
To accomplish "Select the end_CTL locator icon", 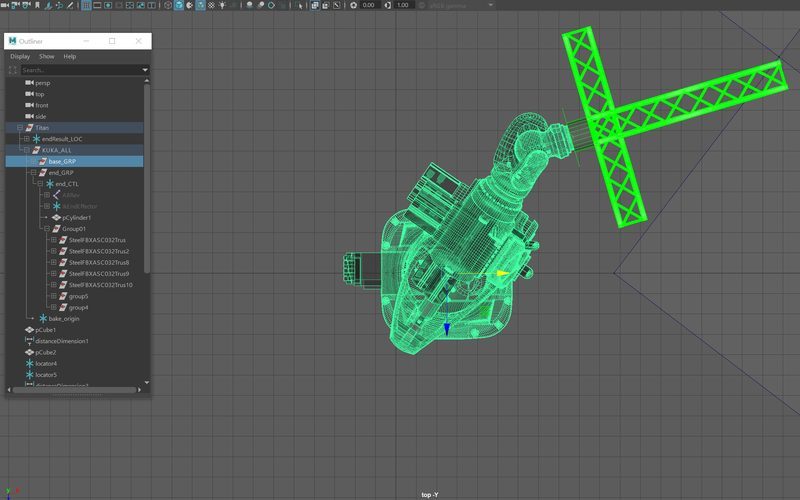I will click(x=50, y=184).
